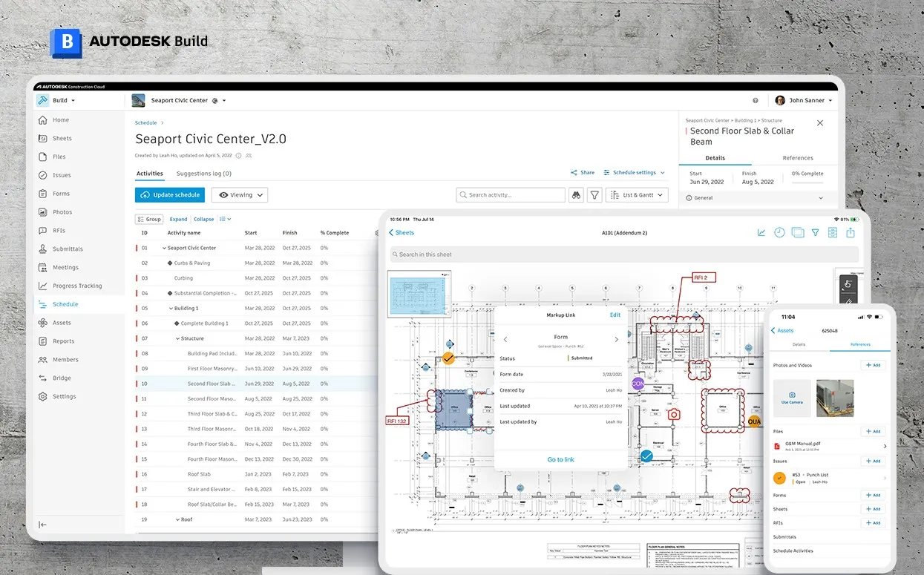Open Reports in the sidebar

click(63, 341)
